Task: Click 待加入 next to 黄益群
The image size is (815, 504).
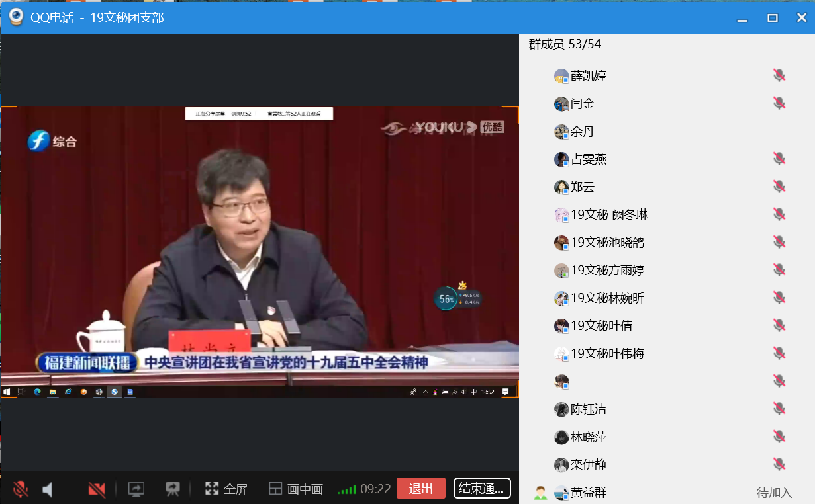Action: pyautogui.click(x=774, y=493)
